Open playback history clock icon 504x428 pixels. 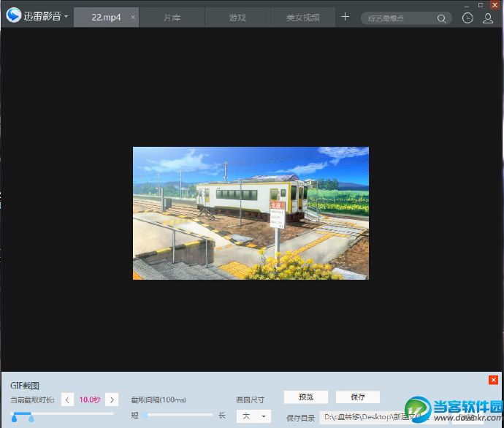(467, 18)
